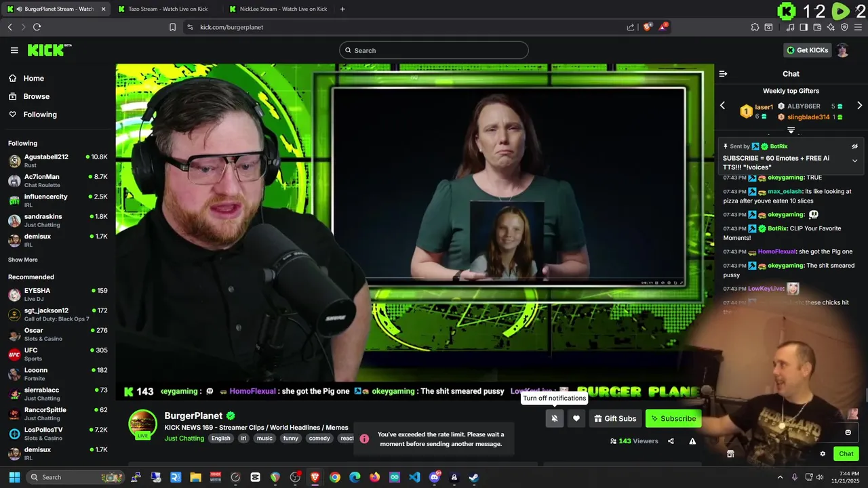
Task: Open Ac7ionMan channel in Following
Action: (x=58, y=180)
